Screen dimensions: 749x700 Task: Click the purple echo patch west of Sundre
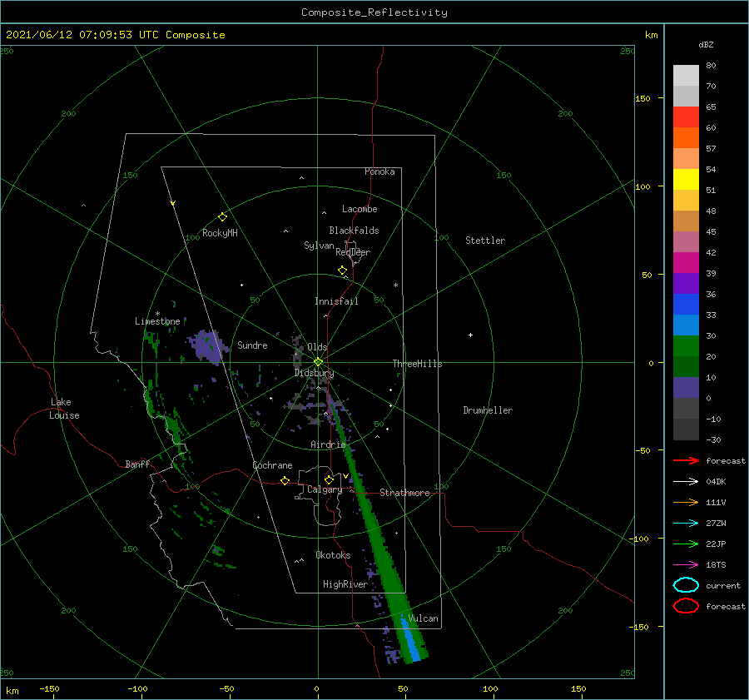coord(207,346)
